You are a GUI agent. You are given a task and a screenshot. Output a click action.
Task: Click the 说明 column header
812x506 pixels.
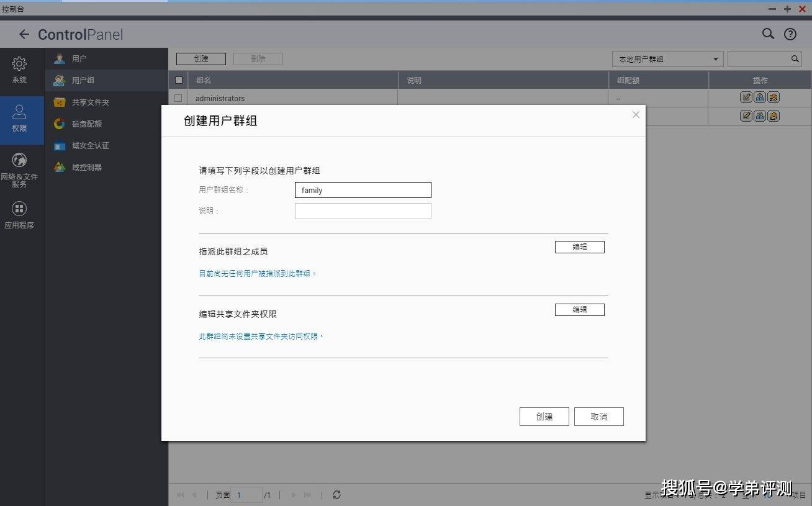503,80
